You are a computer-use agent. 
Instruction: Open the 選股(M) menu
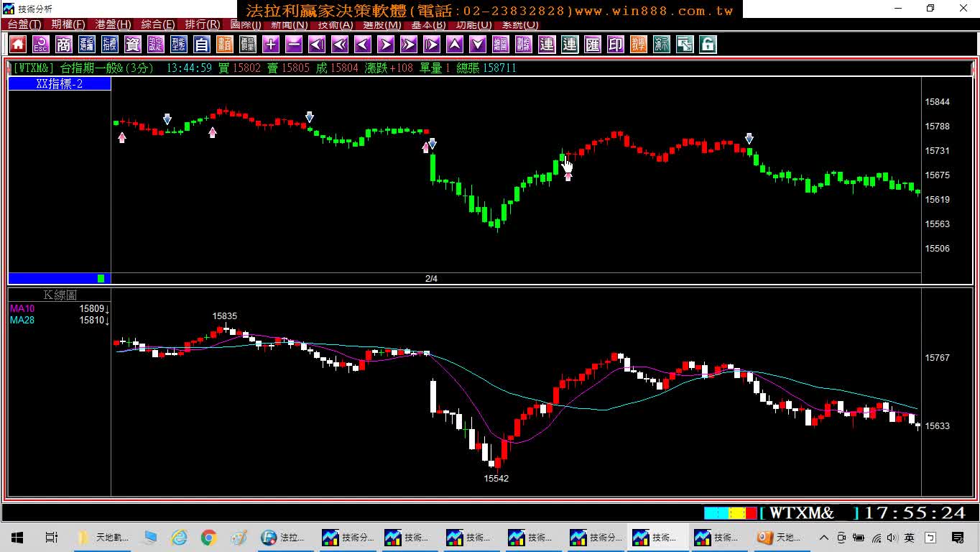pyautogui.click(x=382, y=24)
